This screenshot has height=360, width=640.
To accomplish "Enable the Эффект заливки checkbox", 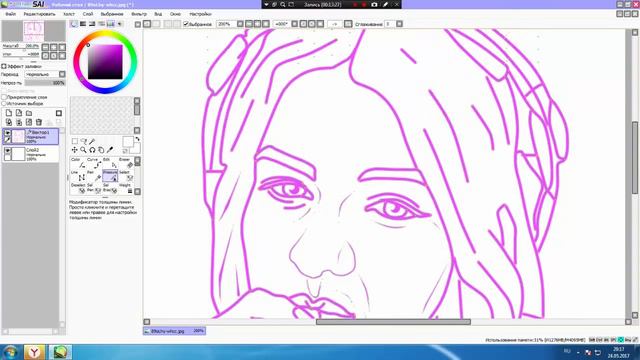I will point(4,66).
